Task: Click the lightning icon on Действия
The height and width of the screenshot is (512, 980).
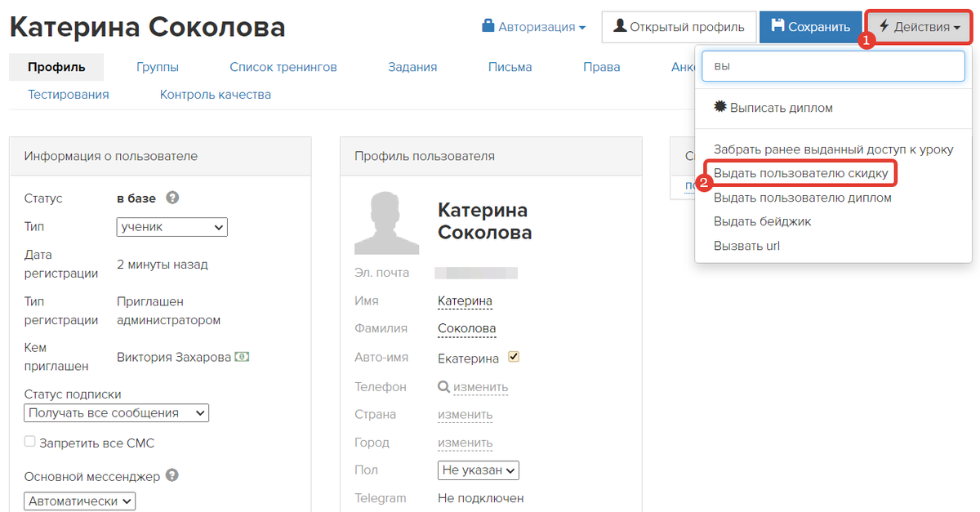Action: pos(884,26)
